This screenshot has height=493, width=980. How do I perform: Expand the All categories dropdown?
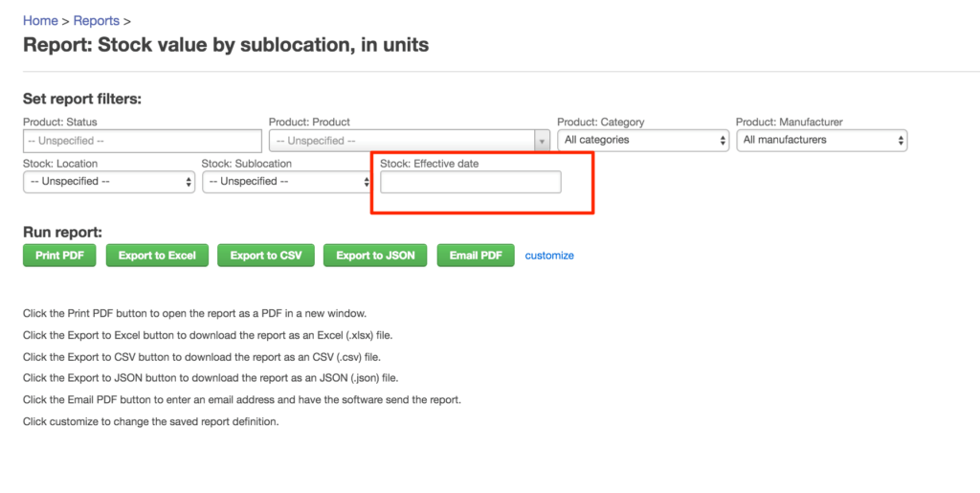643,140
